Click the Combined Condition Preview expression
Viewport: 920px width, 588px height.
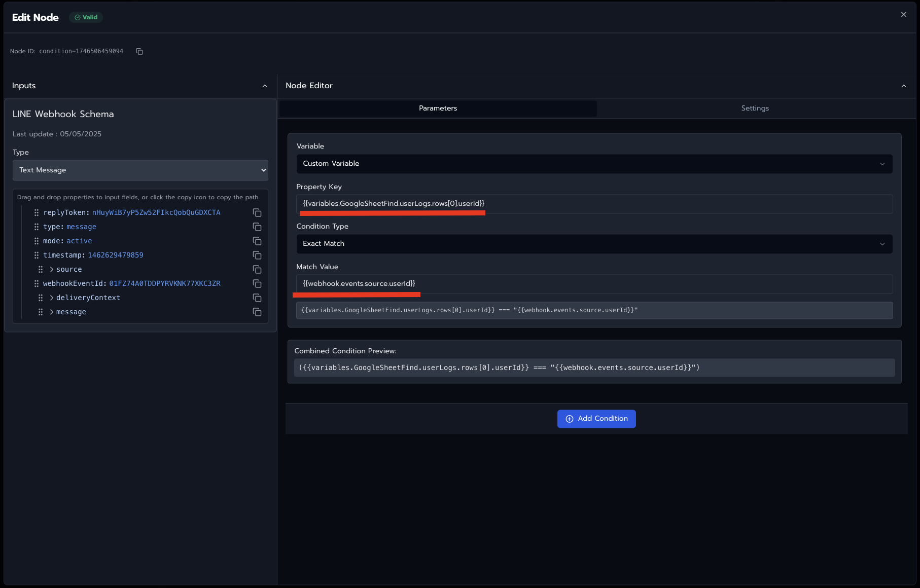(x=594, y=368)
